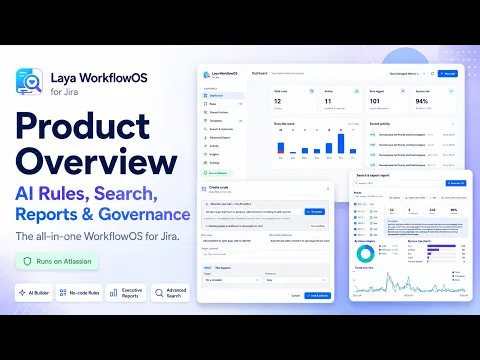Open the Dashboard item in the sidebar
480x360 pixels.
click(223, 96)
